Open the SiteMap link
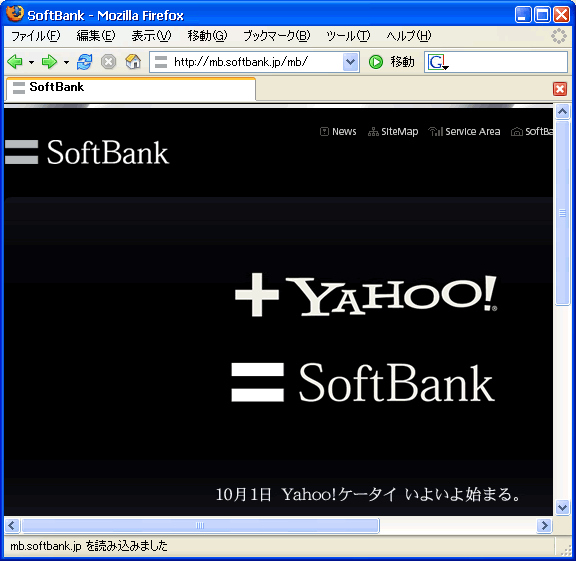Viewport: 576px width, 561px height. [393, 132]
